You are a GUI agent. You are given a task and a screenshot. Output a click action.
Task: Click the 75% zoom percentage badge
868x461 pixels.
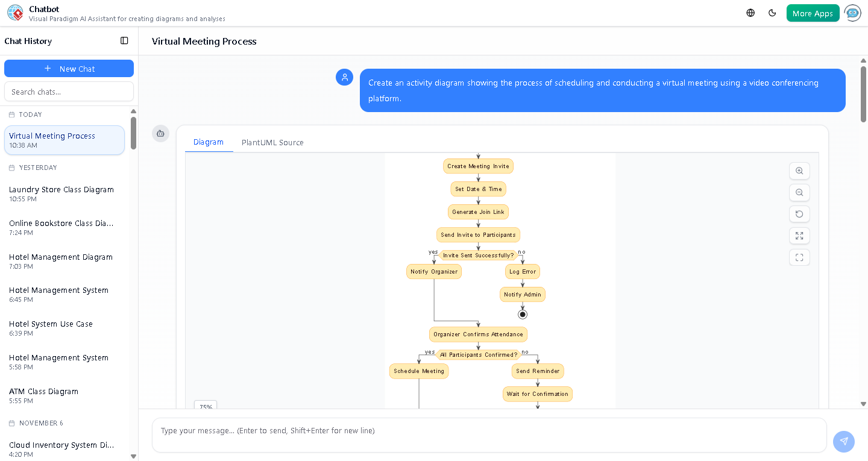206,407
